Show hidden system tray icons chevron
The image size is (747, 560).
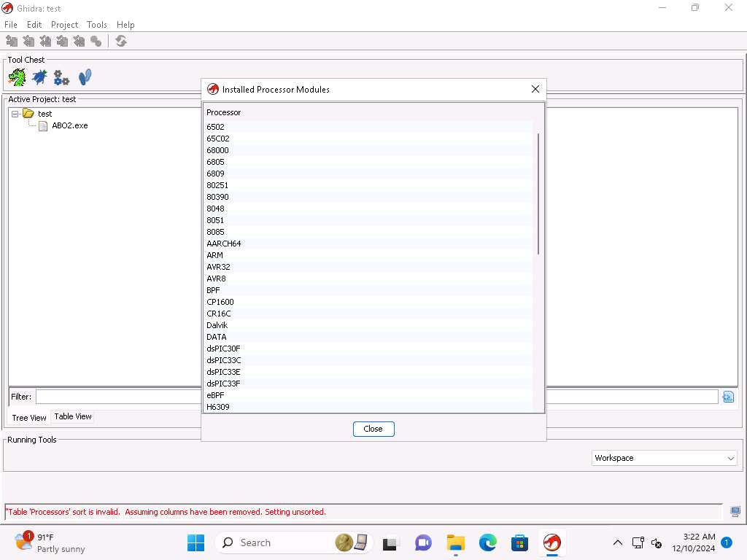pyautogui.click(x=617, y=542)
